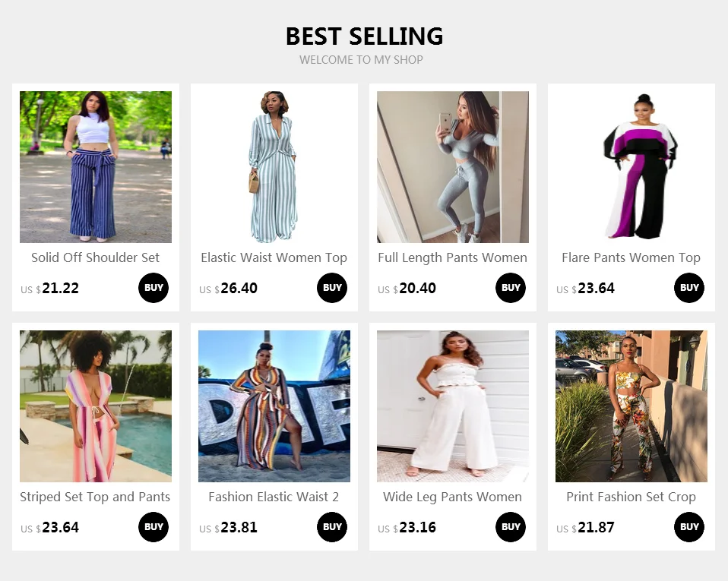Open the Solid Off Shoulder Set title link

pyautogui.click(x=96, y=257)
